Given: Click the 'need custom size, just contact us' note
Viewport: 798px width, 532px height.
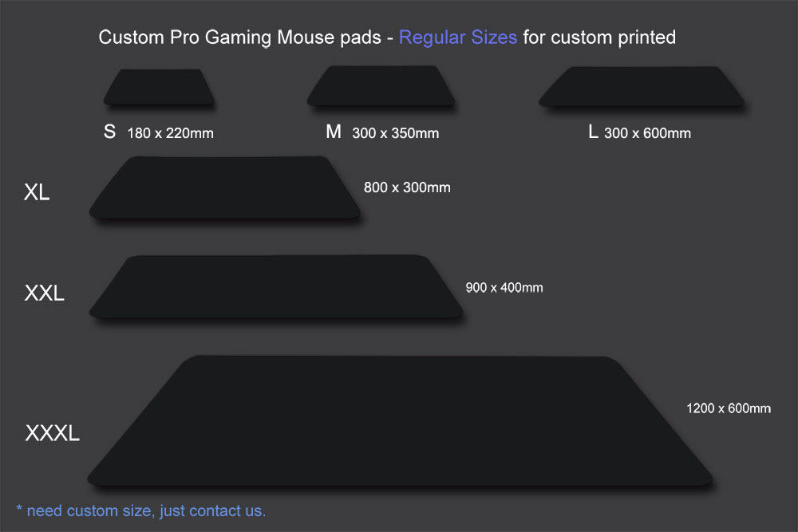Looking at the screenshot, I should tap(141, 510).
